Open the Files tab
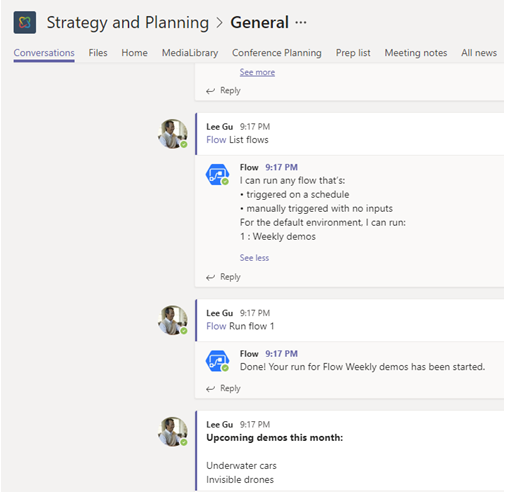 point(98,53)
